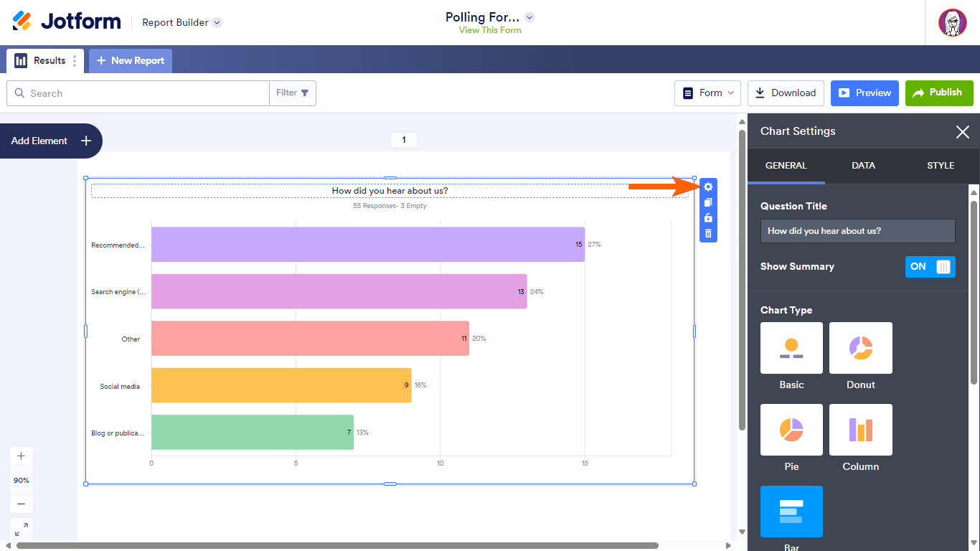
Task: Zoom in with the plus icon
Action: [21, 456]
